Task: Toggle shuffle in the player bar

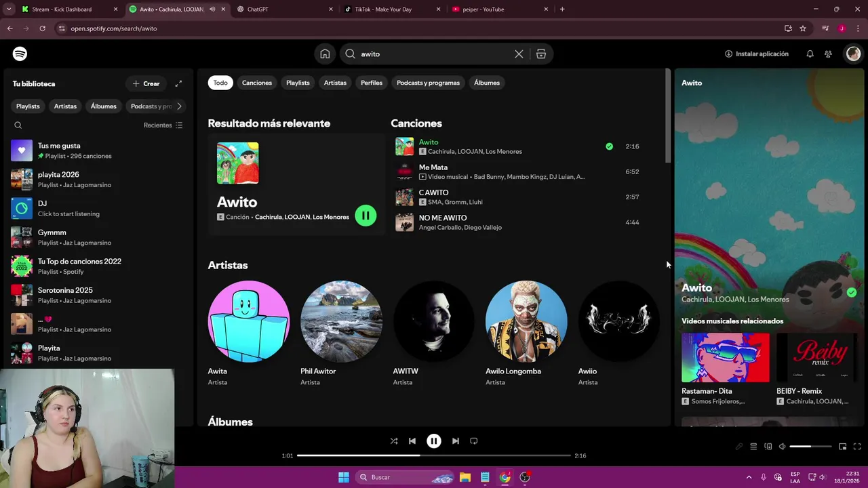Action: coord(394,441)
